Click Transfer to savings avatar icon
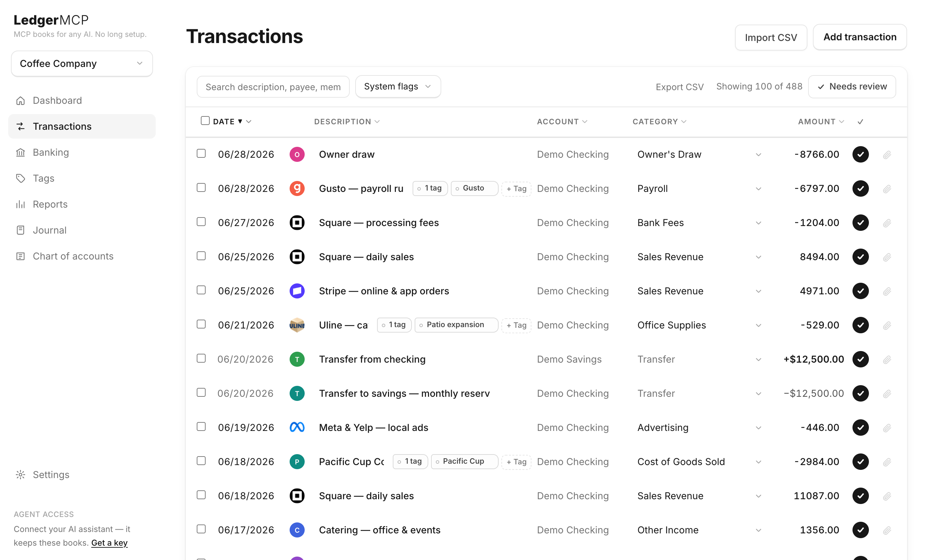The image size is (929, 560). pos(297,393)
